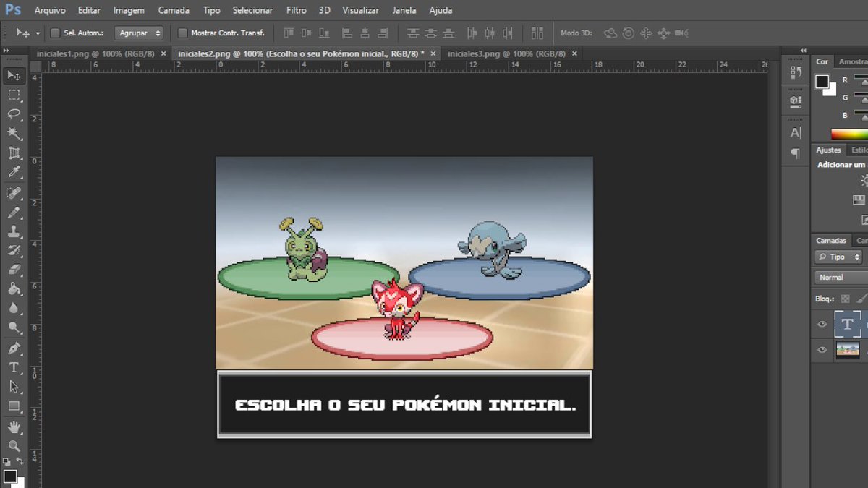
Task: Select the Zoom tool
Action: pyautogui.click(x=14, y=446)
